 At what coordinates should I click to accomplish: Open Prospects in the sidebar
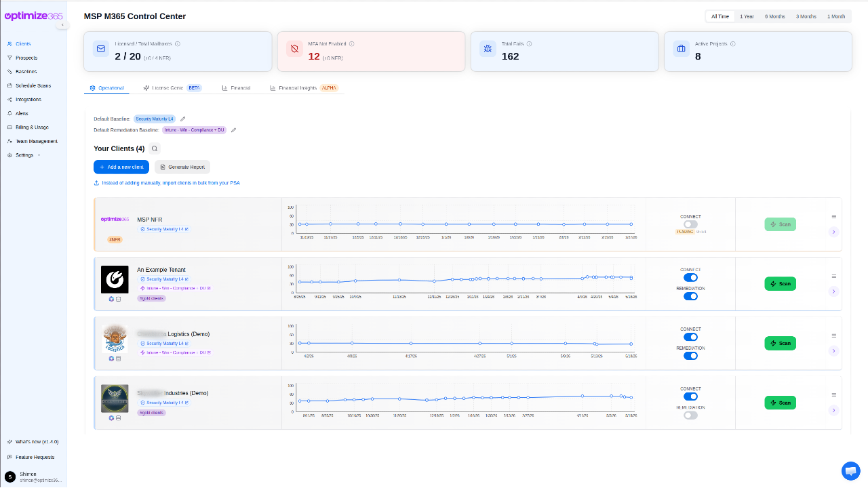pos(26,58)
